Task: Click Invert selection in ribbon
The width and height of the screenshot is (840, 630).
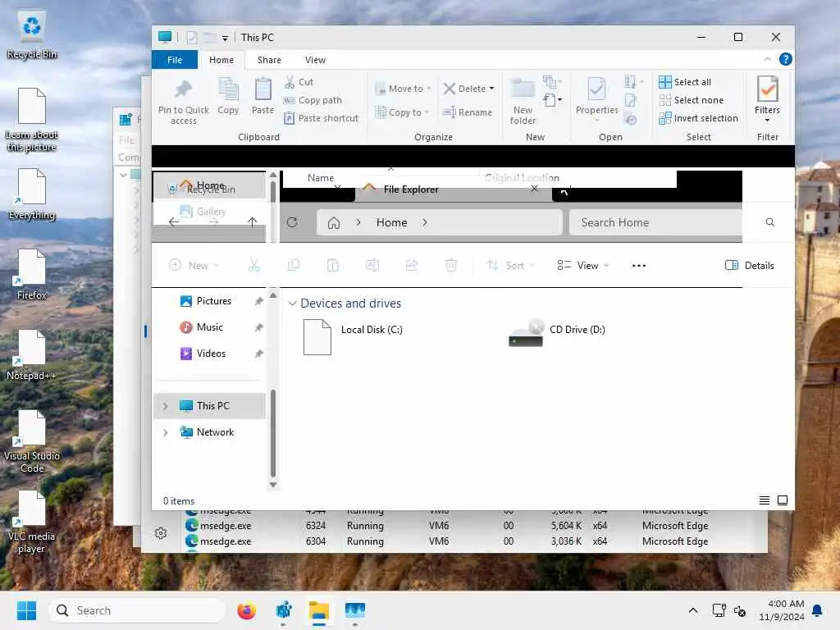Action: pos(698,118)
